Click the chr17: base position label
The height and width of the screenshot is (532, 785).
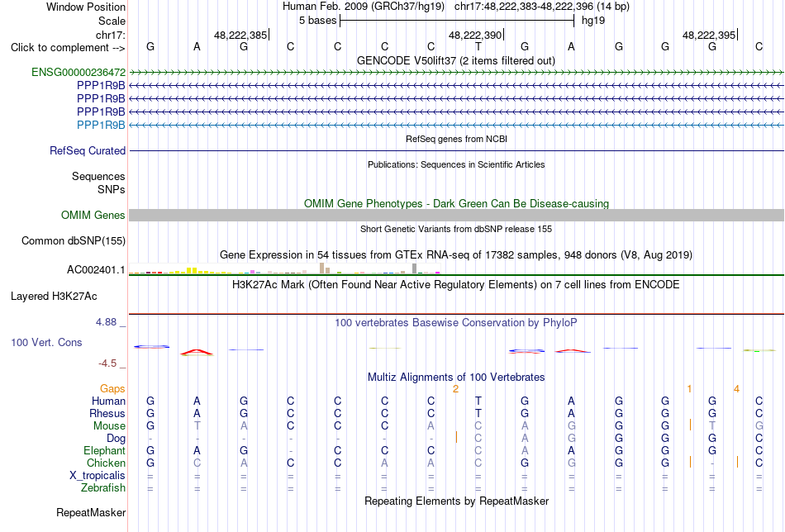click(111, 35)
